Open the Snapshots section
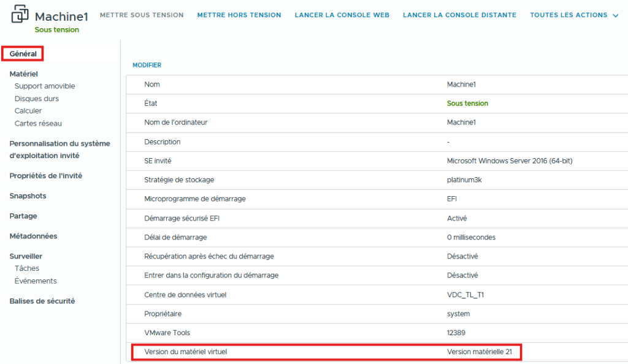This screenshot has height=364, width=628. click(28, 196)
